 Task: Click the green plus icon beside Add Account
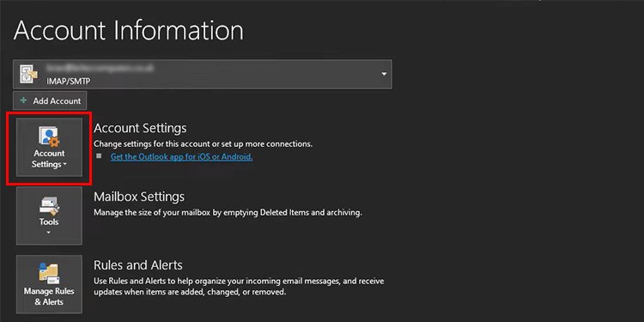[24, 100]
